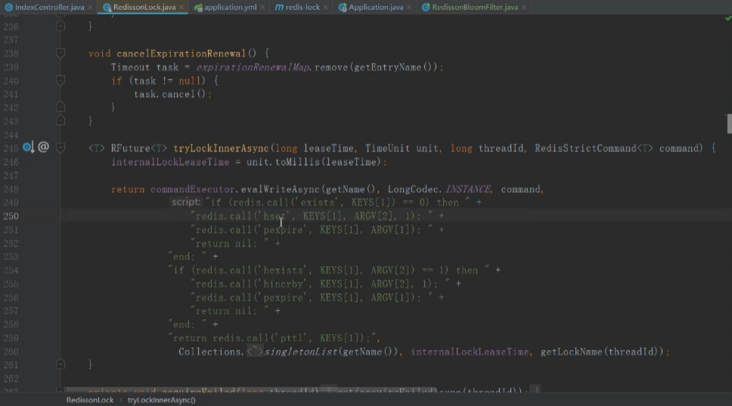Click 'INSTANCE' on line 248
Viewport: 732px width, 406px height.
coord(468,189)
